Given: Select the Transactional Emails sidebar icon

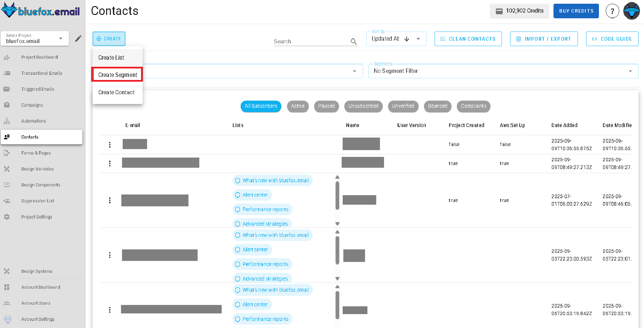Looking at the screenshot, I should (7, 73).
